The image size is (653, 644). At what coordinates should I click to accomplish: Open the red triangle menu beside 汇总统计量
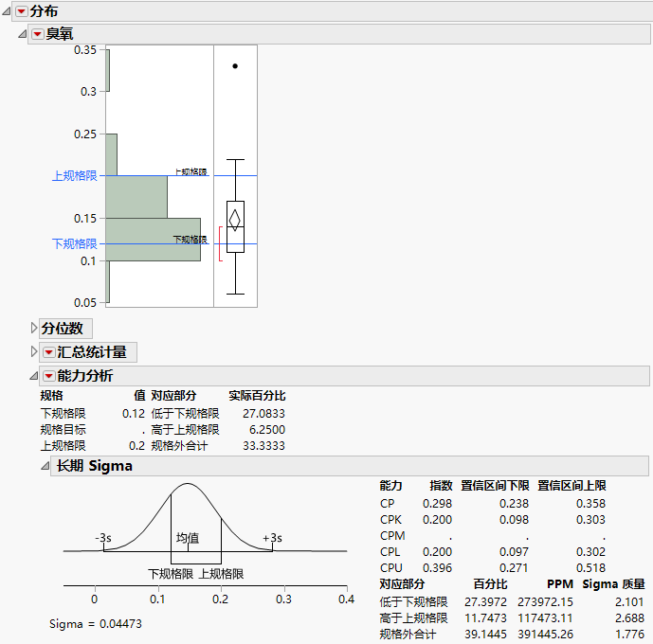click(49, 352)
